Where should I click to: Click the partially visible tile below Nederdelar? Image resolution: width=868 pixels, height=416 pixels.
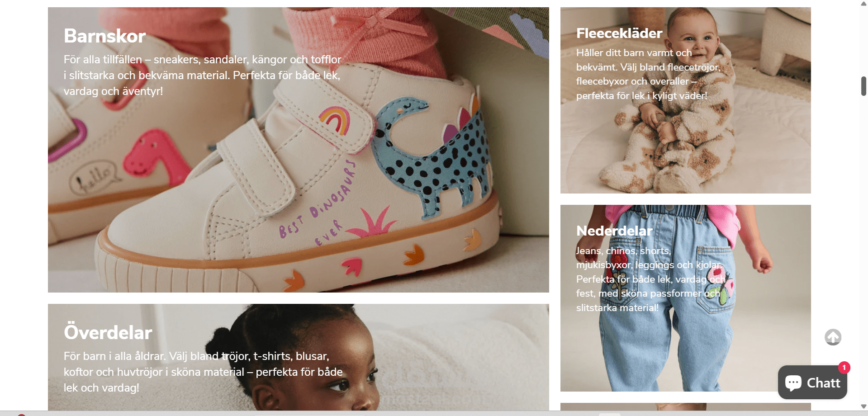coord(686,407)
